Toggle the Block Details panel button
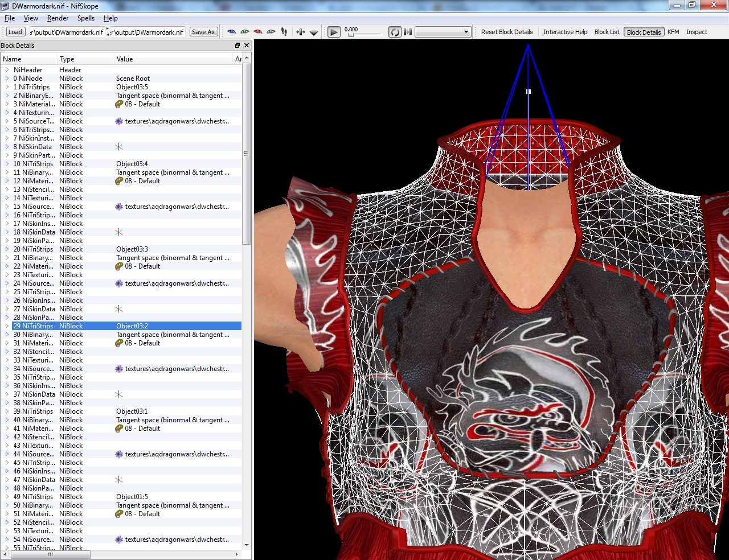This screenshot has width=729, height=560. 644,32
